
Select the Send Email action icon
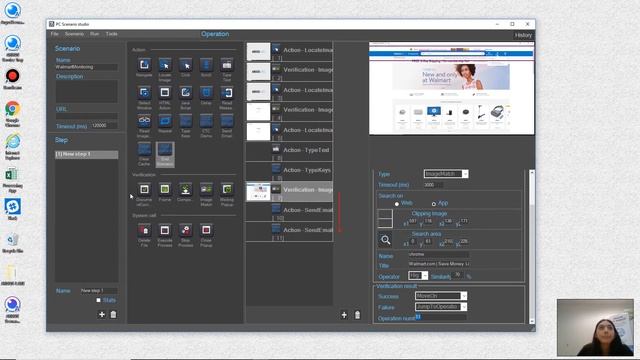tap(227, 121)
